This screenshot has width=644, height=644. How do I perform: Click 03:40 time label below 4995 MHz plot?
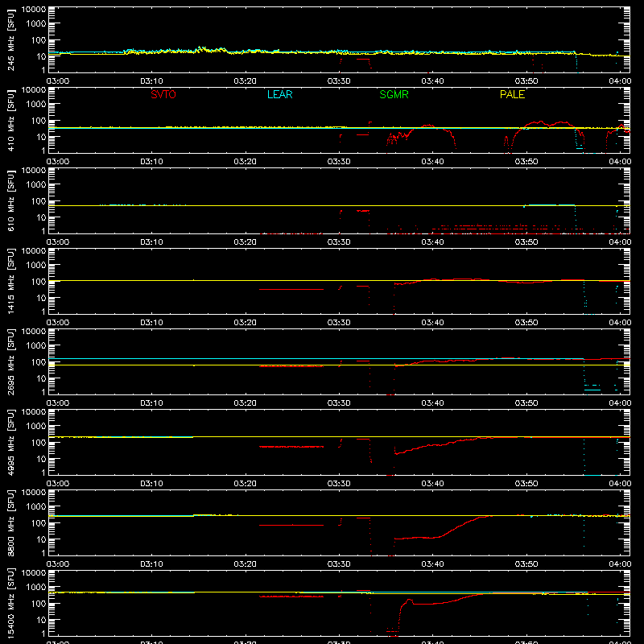432,484
